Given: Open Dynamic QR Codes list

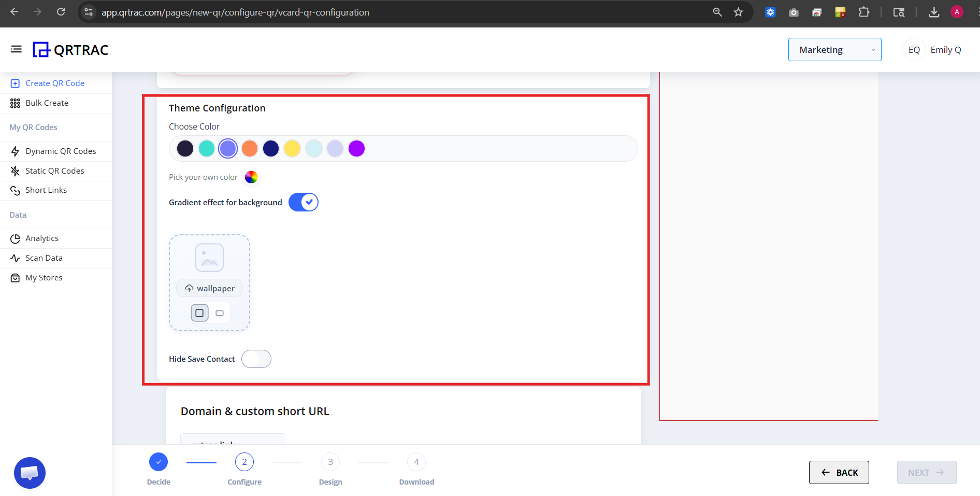Looking at the screenshot, I should click(61, 151).
